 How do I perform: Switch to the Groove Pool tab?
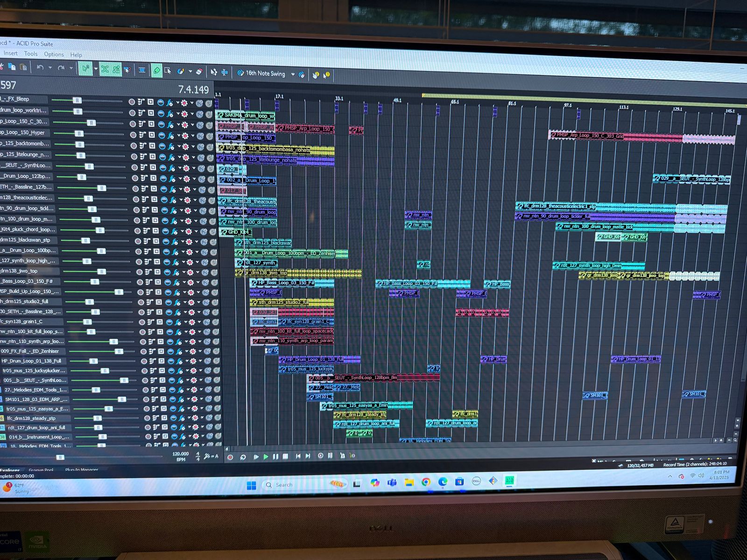41,470
